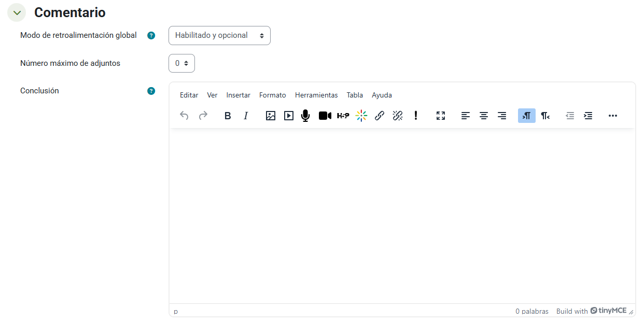Screen dimensions: 644x321
Task: Toggle italic formatting
Action: [246, 116]
